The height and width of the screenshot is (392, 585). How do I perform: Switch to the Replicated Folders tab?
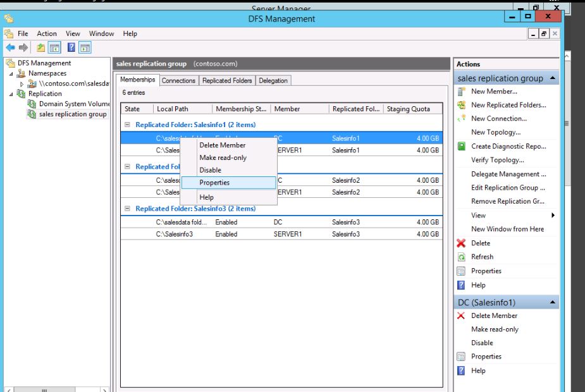point(227,80)
